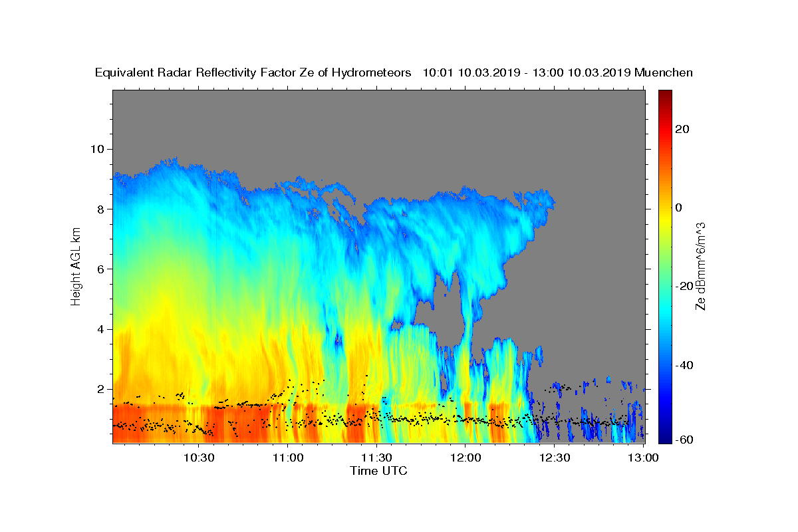The image size is (798, 532).
Task: Select the 'Height AGL km' axis label
Action: pyautogui.click(x=76, y=265)
